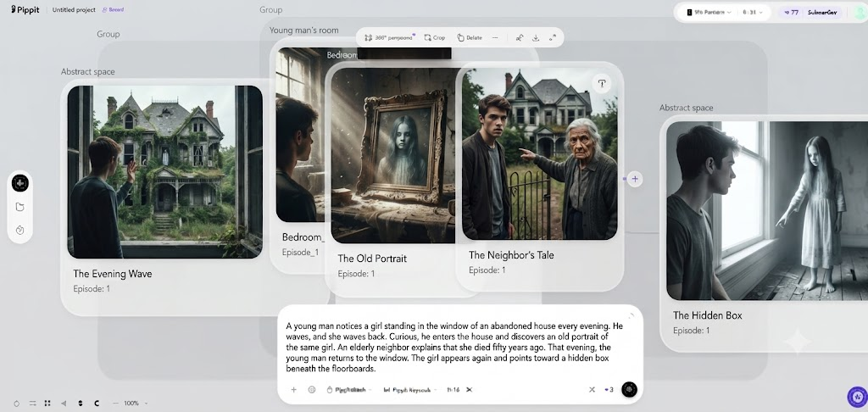Click the X icon after 9:16

coord(470,390)
